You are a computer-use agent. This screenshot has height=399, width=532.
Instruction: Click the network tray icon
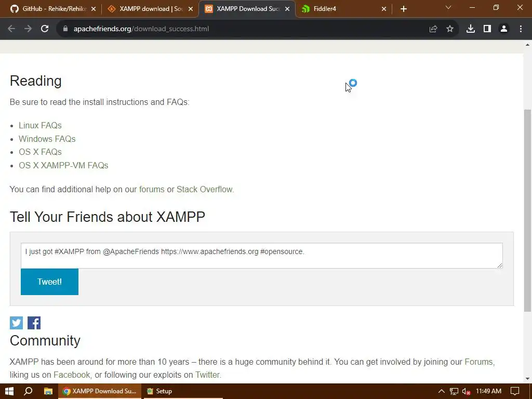click(454, 391)
